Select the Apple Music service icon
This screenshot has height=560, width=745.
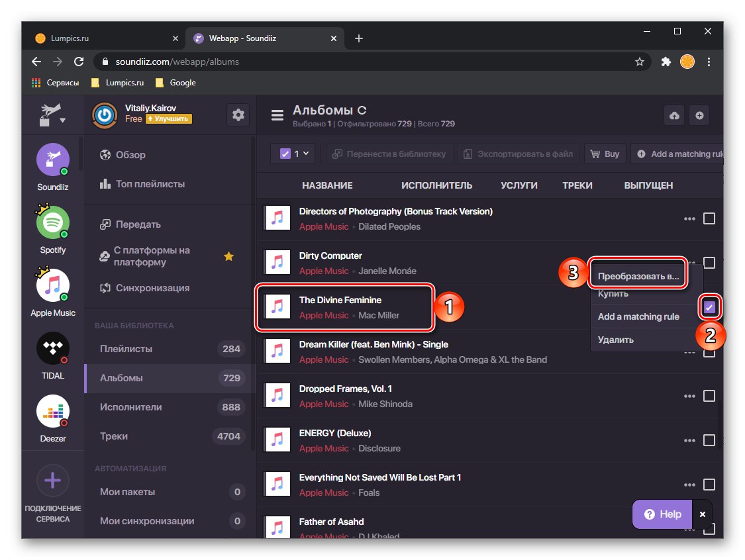click(53, 285)
